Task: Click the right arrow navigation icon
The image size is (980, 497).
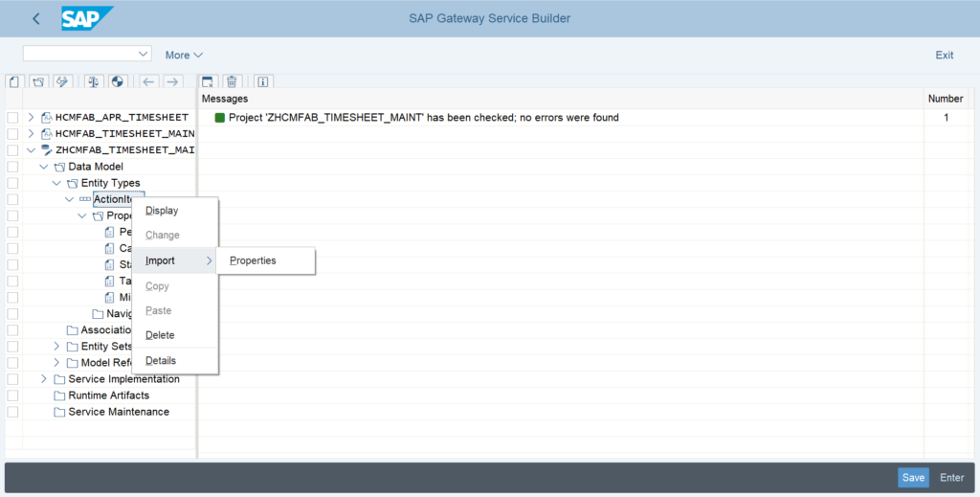Action: pos(172,81)
